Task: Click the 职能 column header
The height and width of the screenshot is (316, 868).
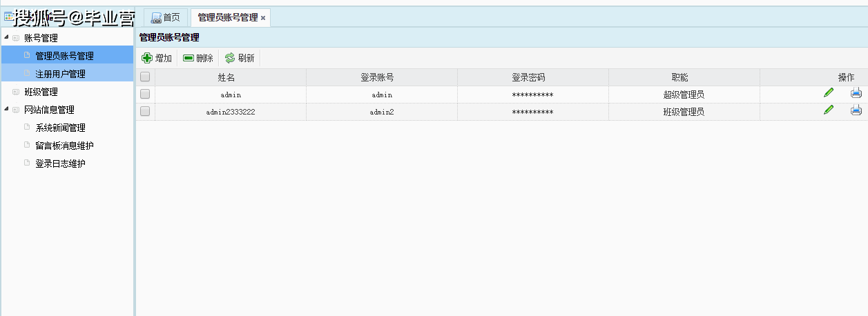Action: tap(684, 77)
